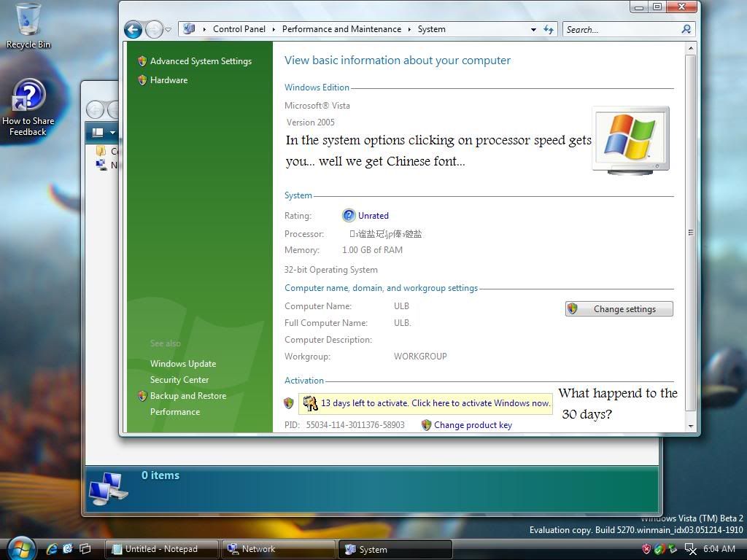Image resolution: width=747 pixels, height=560 pixels.
Task: Click the red security shield tray icon
Action: pyautogui.click(x=646, y=549)
